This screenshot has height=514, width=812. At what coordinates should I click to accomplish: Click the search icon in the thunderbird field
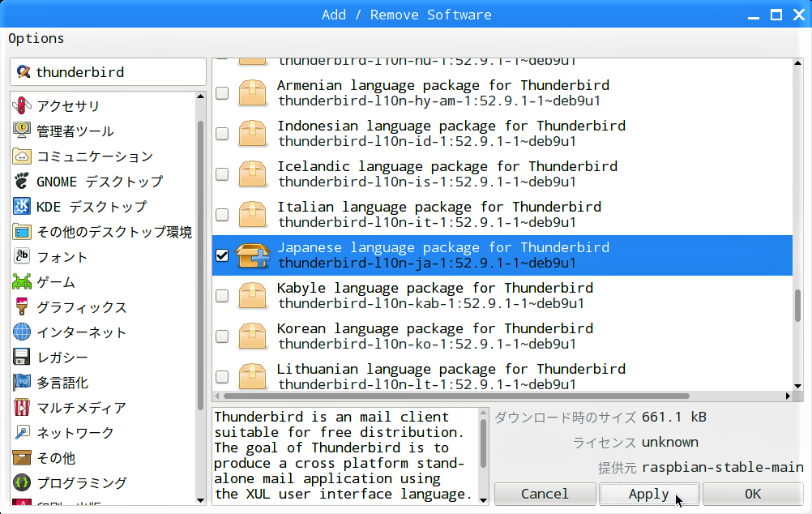tap(23, 71)
